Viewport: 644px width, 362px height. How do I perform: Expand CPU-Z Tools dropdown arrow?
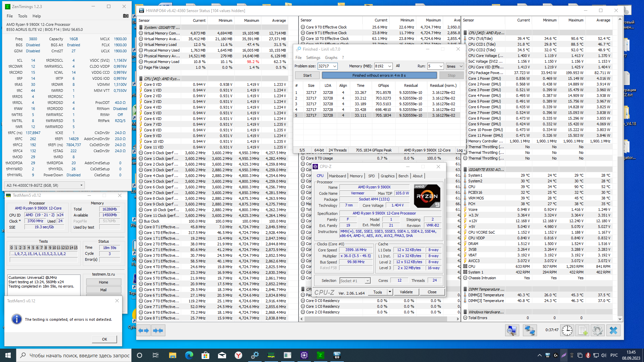tap(390, 292)
